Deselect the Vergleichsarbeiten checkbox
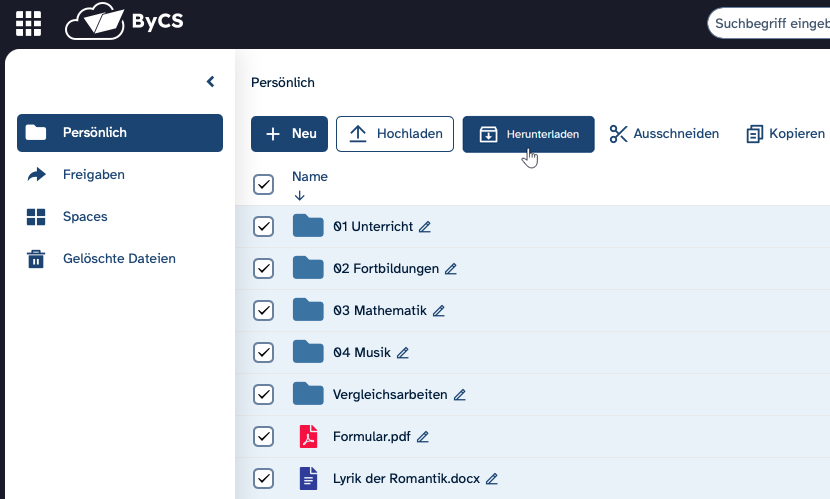The width and height of the screenshot is (830, 499). pos(264,394)
